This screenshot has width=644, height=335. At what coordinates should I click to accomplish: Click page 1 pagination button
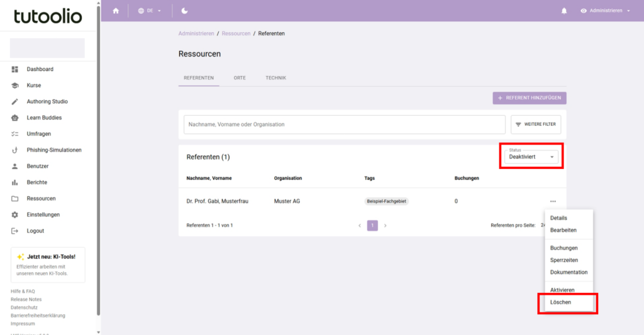click(x=372, y=226)
